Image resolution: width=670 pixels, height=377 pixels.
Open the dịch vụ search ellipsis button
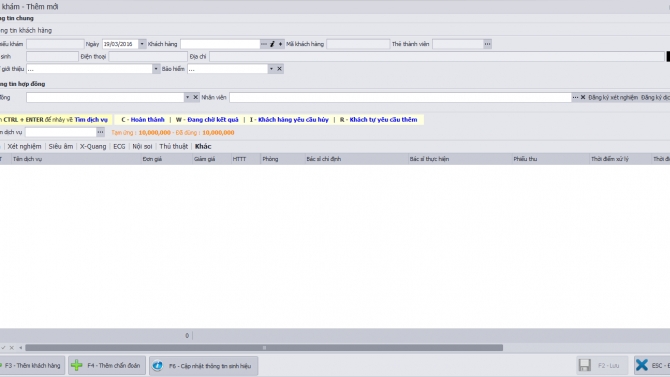pos(100,133)
